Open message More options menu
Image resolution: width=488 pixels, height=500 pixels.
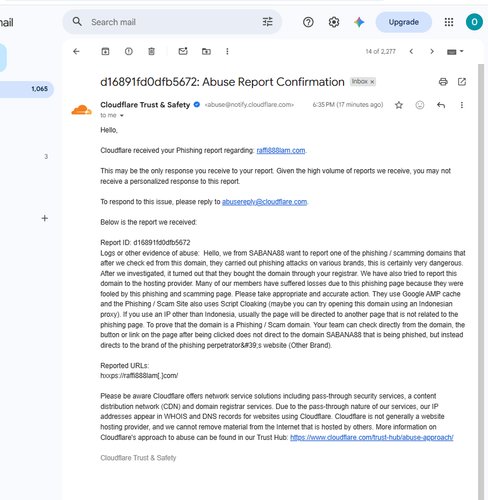(x=462, y=105)
